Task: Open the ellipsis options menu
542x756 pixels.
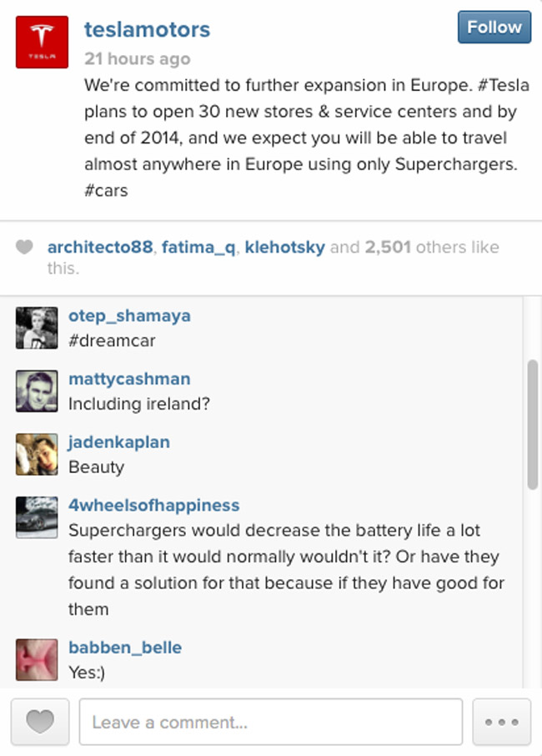Action: [501, 721]
